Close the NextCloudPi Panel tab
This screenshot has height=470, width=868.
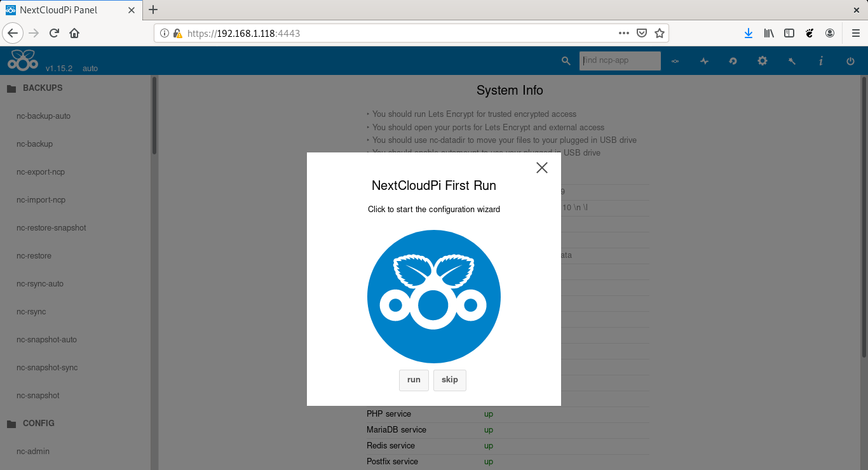click(x=132, y=10)
